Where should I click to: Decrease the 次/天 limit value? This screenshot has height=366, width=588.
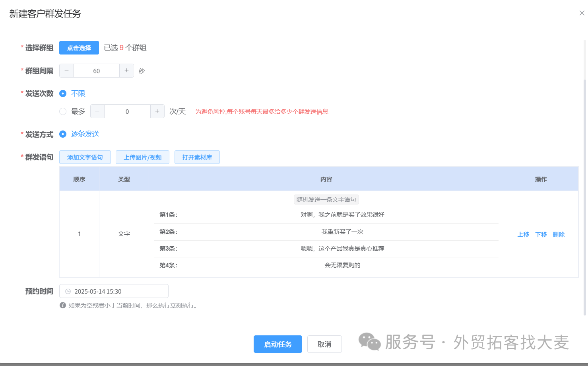click(x=97, y=111)
